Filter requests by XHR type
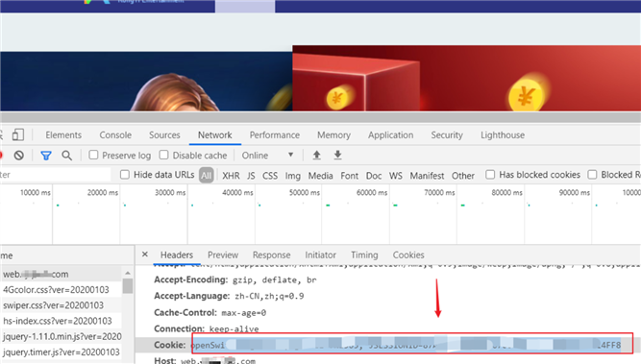The height and width of the screenshot is (364, 641). pos(231,176)
